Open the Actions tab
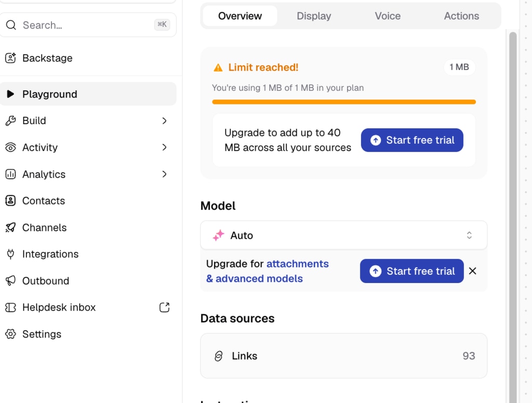This screenshot has width=532, height=403. point(461,16)
